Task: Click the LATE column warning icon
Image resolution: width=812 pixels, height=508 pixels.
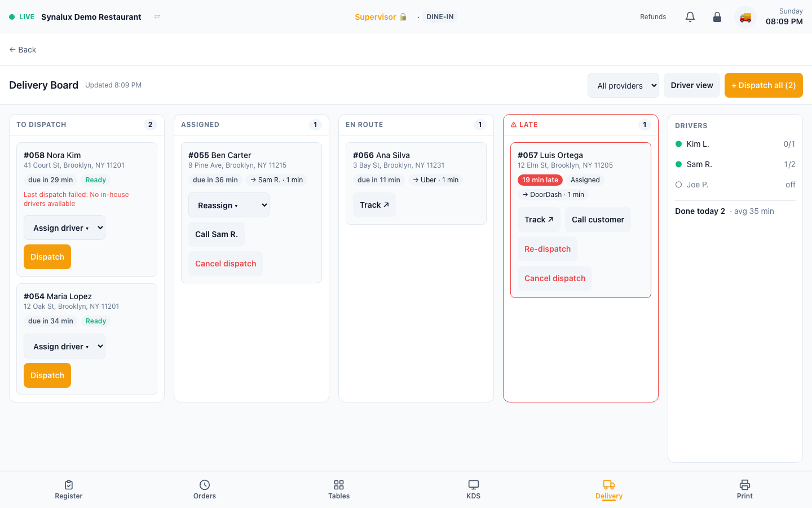Action: pyautogui.click(x=514, y=125)
